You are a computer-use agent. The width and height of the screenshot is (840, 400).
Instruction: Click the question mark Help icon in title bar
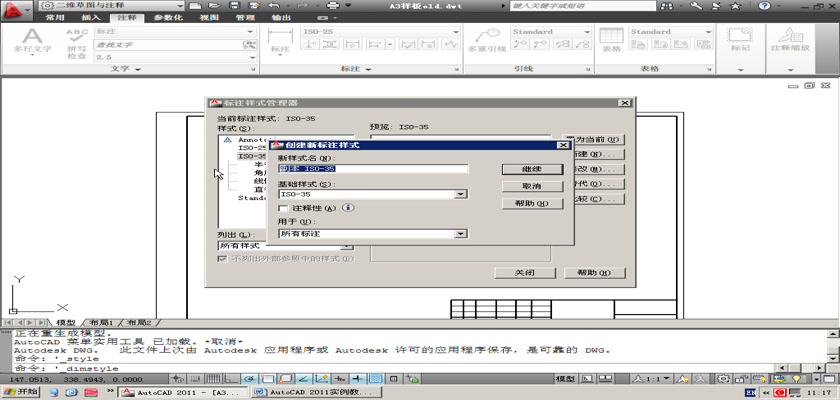pos(764,6)
